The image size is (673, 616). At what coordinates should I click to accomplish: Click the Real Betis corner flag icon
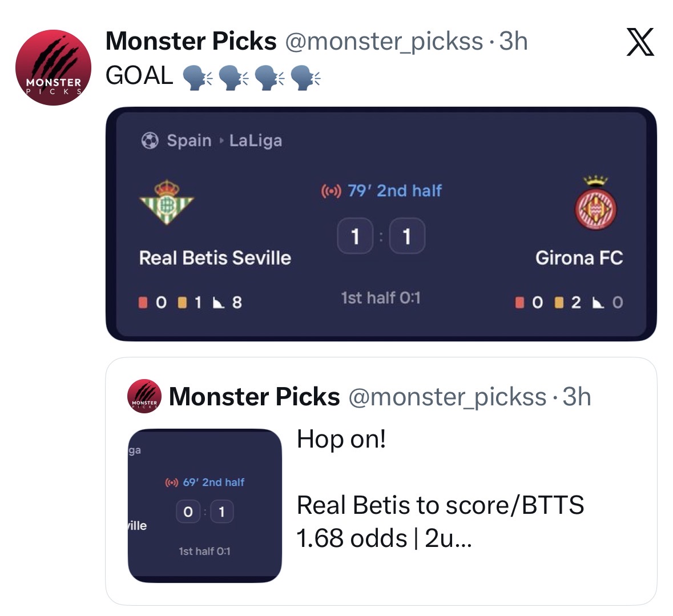point(218,303)
